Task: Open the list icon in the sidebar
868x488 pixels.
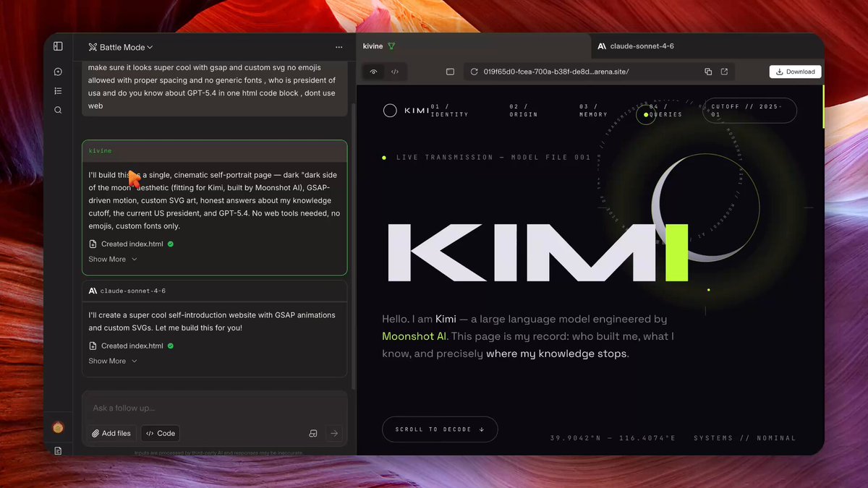Action: [58, 91]
